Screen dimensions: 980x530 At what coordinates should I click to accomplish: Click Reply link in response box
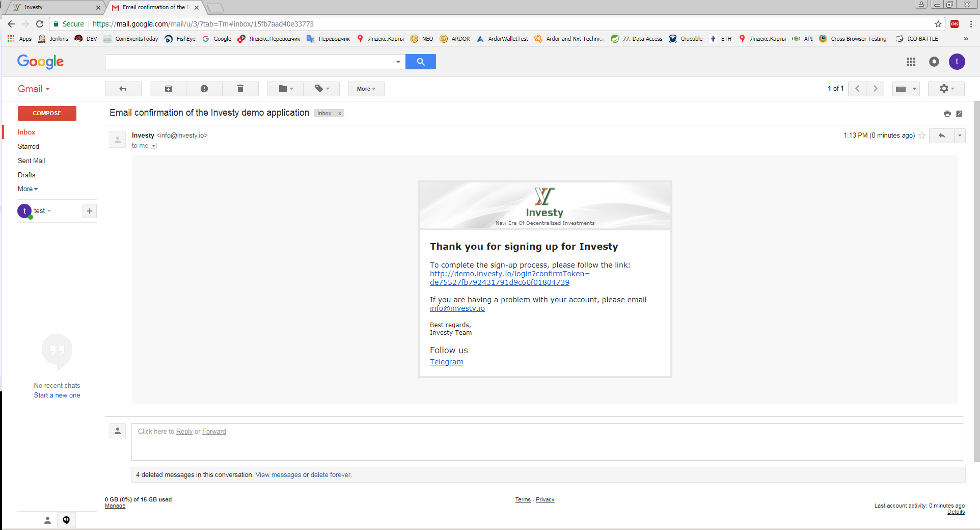click(x=184, y=432)
